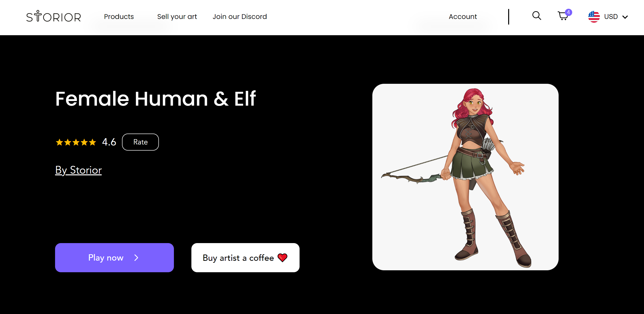This screenshot has height=314, width=644.
Task: Click Buy artist a coffee button
Action: pyautogui.click(x=245, y=257)
